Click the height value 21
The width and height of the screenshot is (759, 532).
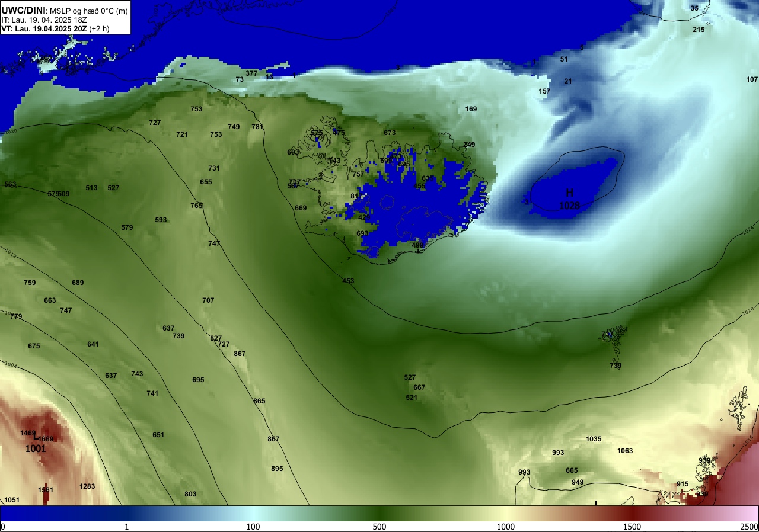568,81
